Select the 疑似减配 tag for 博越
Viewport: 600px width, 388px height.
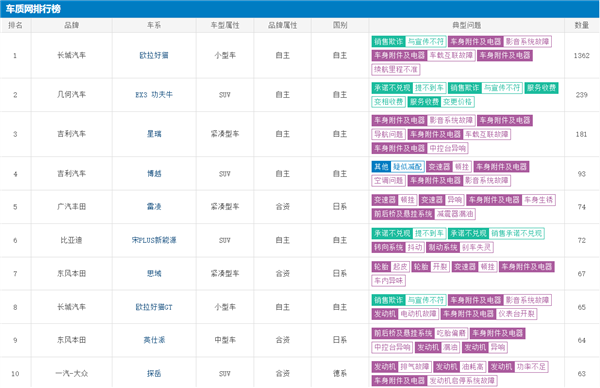click(x=407, y=167)
